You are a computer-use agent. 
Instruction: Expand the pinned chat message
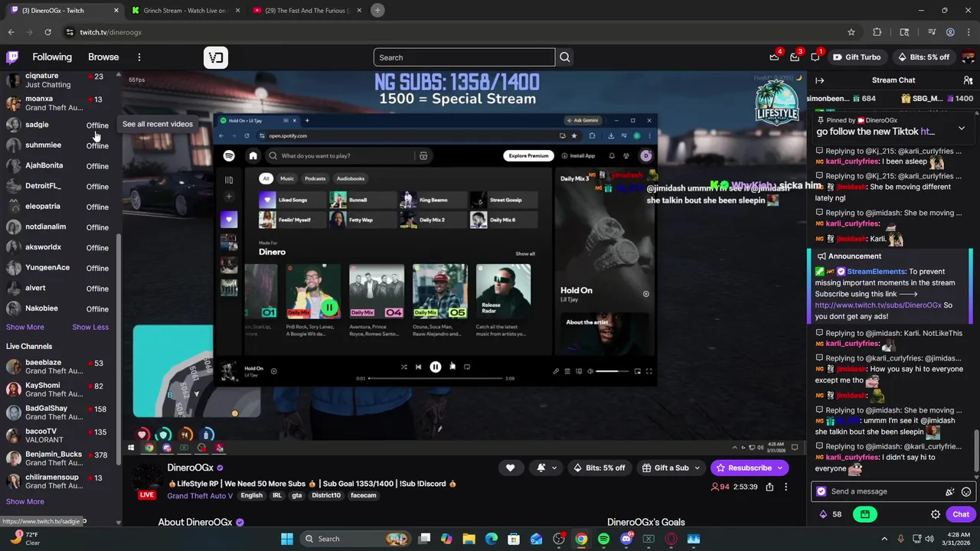(962, 128)
